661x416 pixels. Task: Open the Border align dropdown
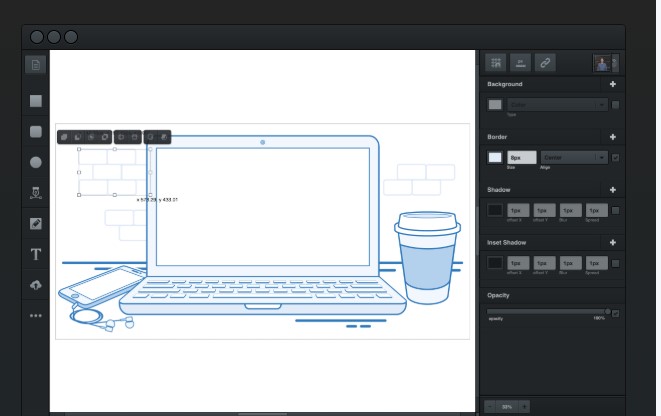(x=574, y=158)
